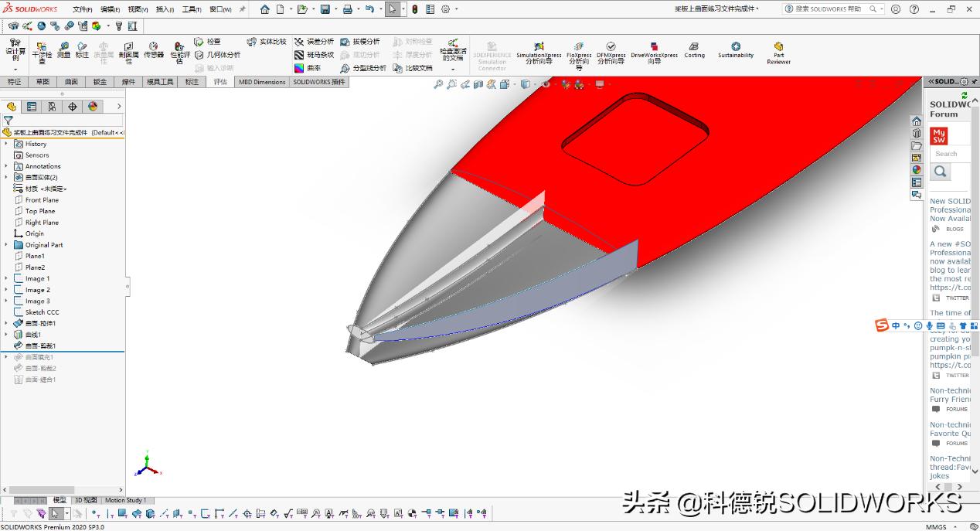Switch to the PropertyManager tab icon
This screenshot has width=980, height=531.
(32, 107)
